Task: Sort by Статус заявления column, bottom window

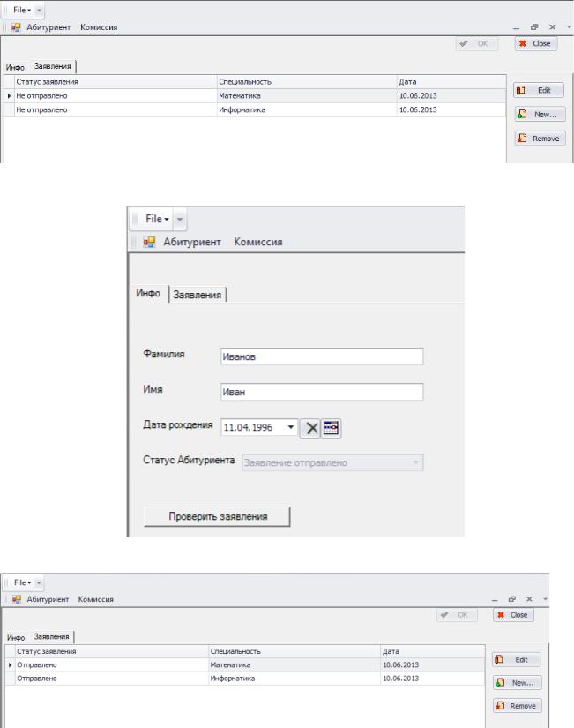Action: click(x=112, y=651)
